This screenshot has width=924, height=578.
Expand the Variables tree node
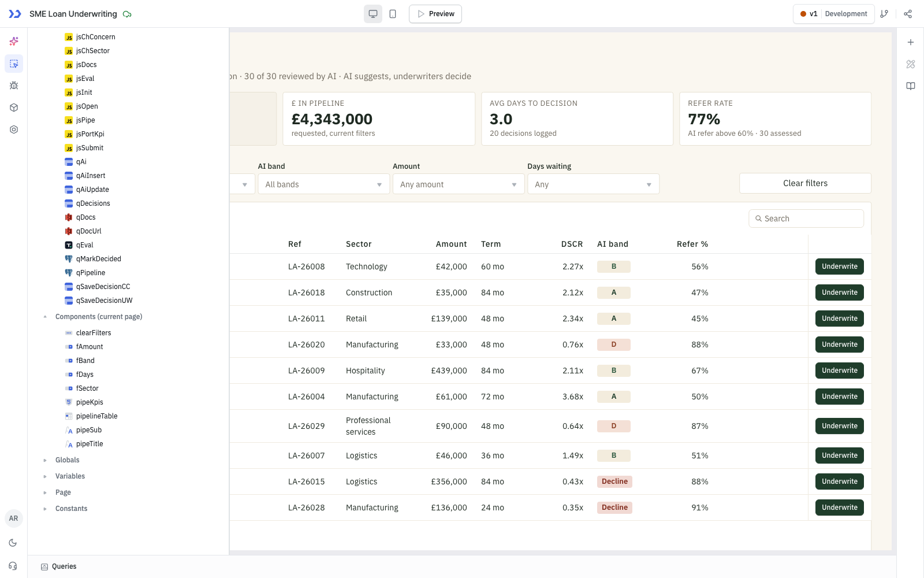click(45, 476)
